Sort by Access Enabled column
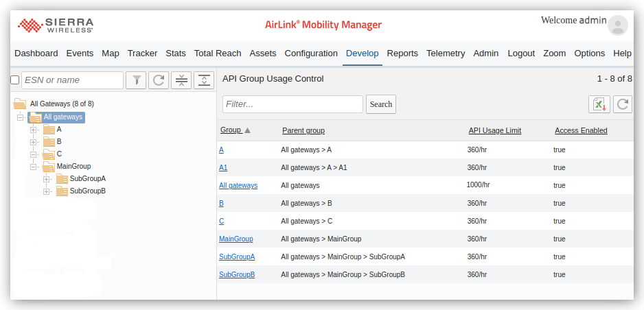This screenshot has width=644, height=310. [x=581, y=130]
